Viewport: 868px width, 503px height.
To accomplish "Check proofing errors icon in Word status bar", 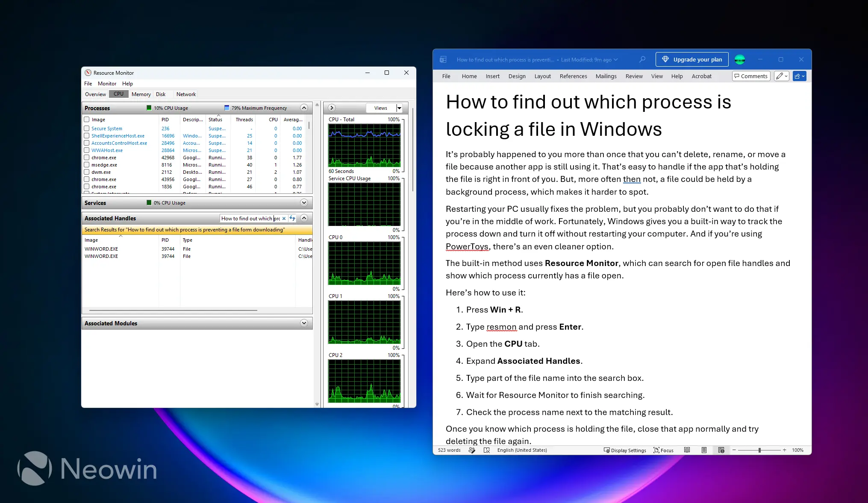I will tap(486, 450).
